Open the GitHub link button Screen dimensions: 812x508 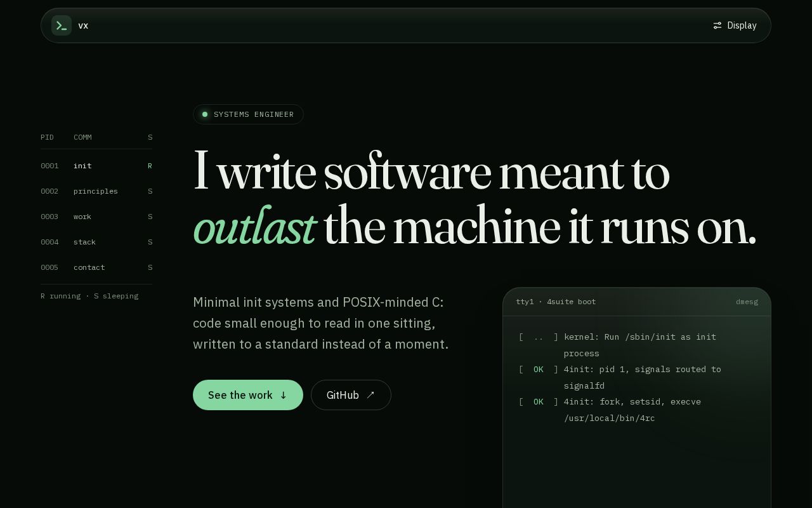point(351,395)
